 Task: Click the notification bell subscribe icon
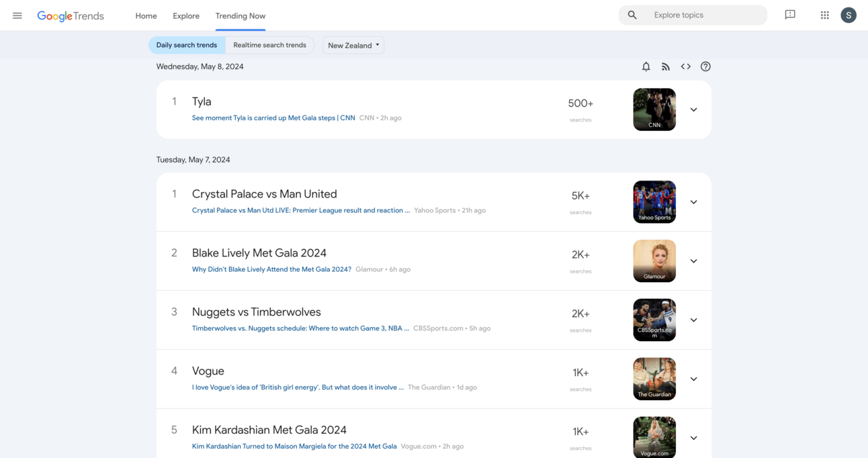[x=646, y=66]
